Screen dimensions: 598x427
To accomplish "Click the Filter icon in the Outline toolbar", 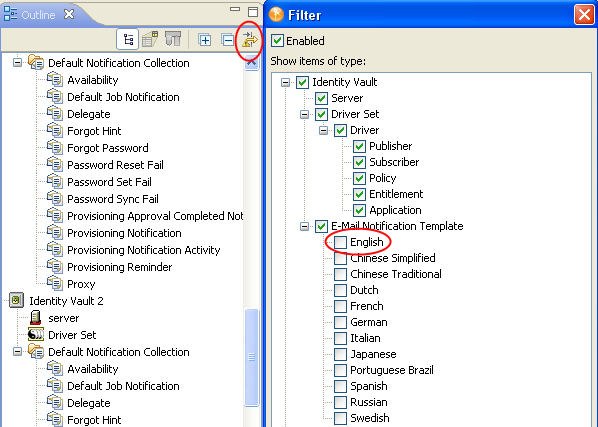I will tap(250, 39).
